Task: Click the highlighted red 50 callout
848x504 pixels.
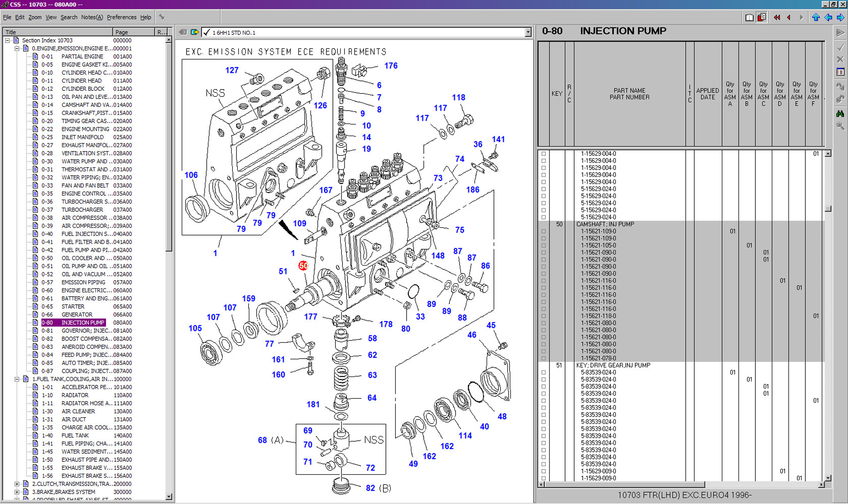Action: click(303, 266)
